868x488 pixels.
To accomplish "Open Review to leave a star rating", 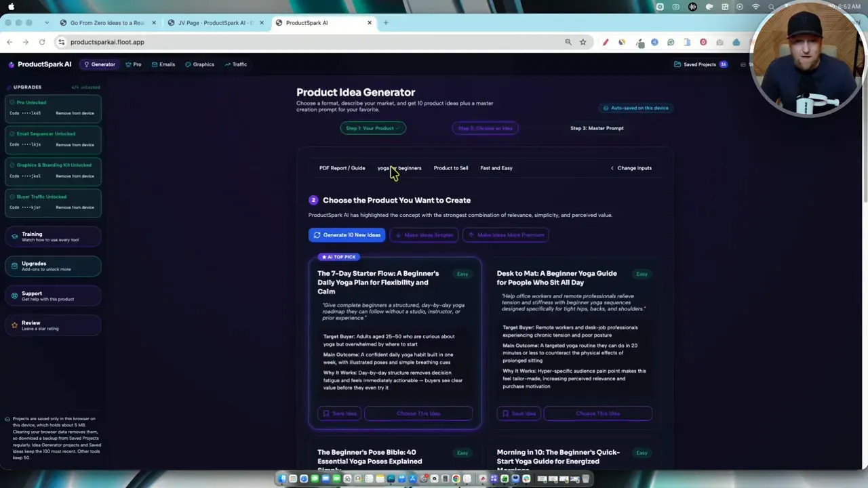I will [x=53, y=325].
